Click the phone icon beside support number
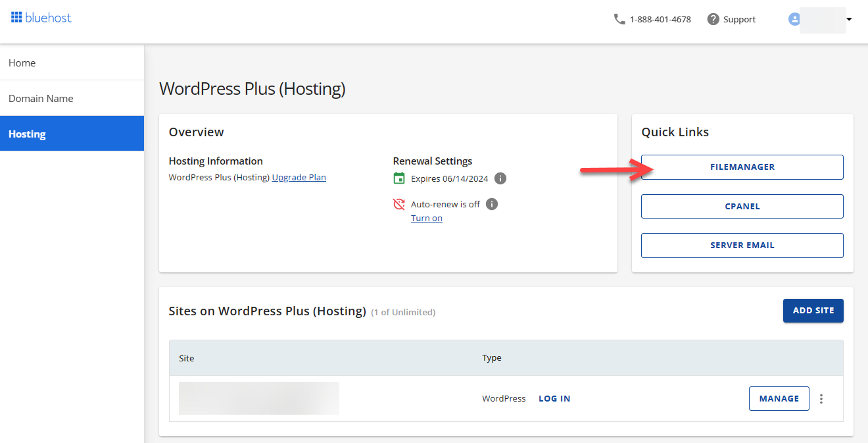The height and width of the screenshot is (443, 868). pyautogui.click(x=619, y=19)
